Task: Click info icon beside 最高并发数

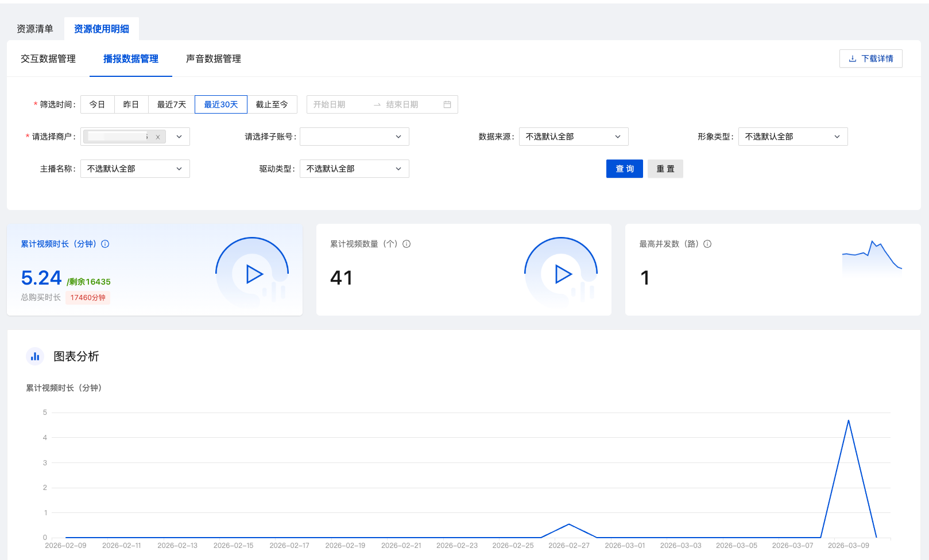Action: coord(707,244)
